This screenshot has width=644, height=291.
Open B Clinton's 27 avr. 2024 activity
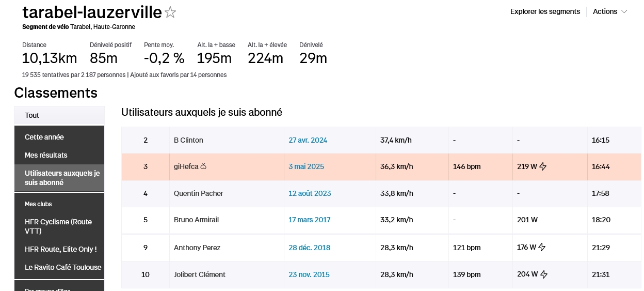tap(308, 140)
